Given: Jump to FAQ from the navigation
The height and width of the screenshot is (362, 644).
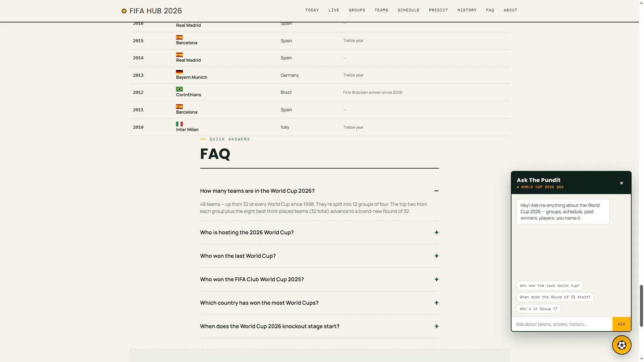Looking at the screenshot, I should pos(490,10).
